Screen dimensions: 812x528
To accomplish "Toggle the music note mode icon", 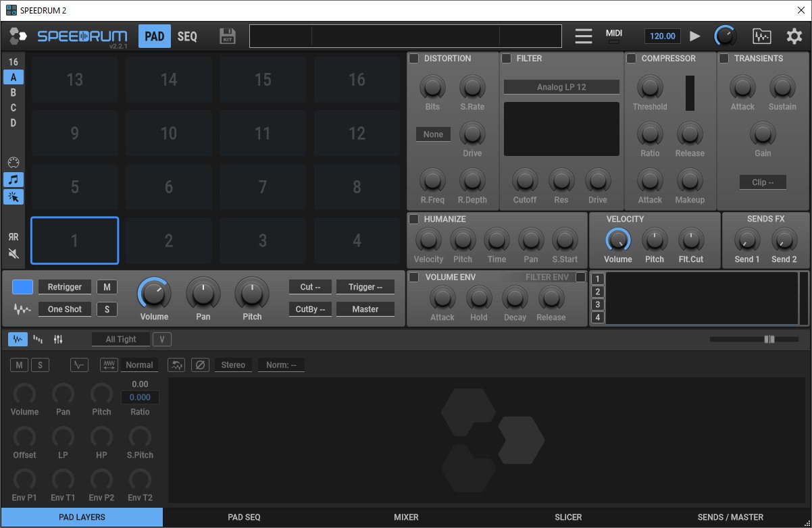I will 14,180.
